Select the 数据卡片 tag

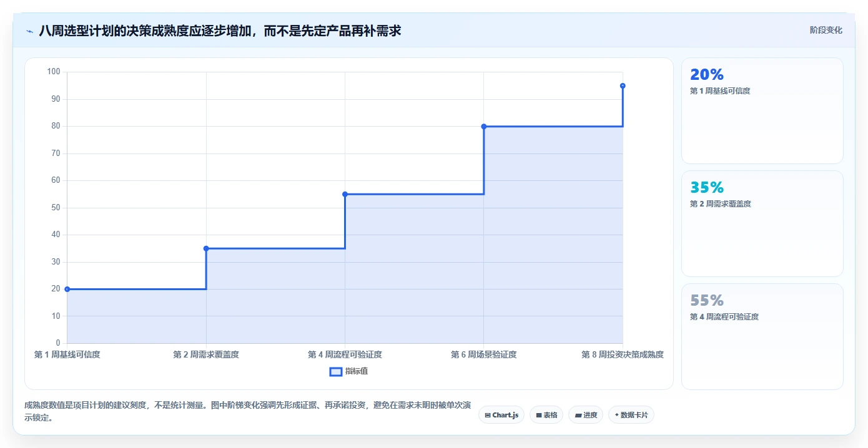point(631,415)
